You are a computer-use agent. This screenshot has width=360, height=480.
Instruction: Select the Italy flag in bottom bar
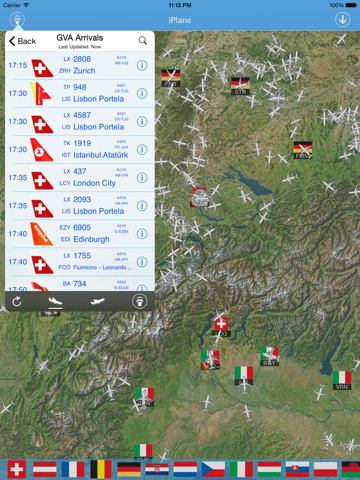click(241, 469)
